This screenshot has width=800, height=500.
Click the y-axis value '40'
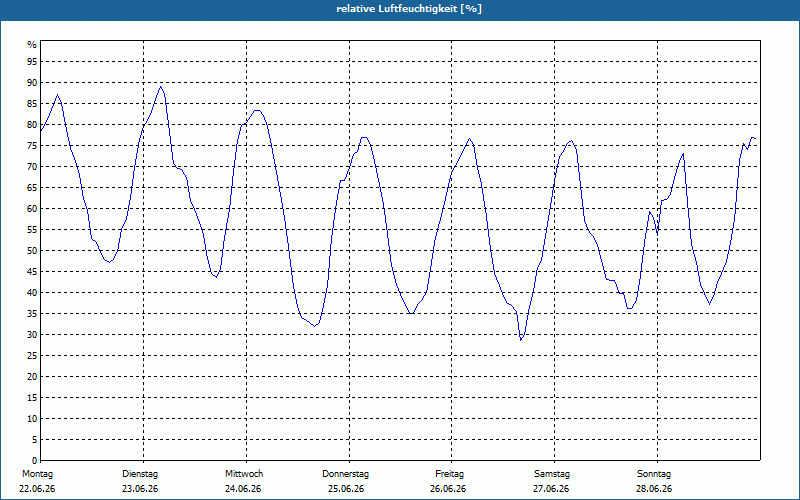coord(32,292)
